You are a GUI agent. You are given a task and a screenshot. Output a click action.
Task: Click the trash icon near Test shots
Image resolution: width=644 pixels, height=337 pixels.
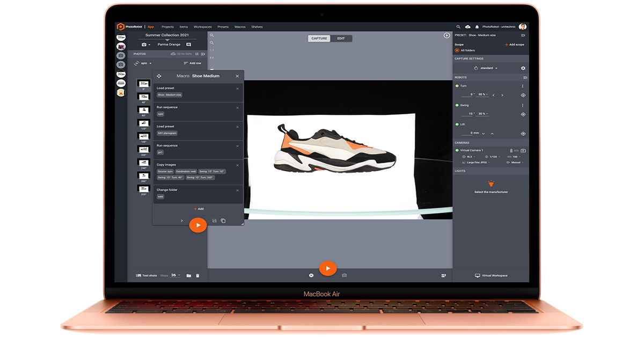point(197,275)
